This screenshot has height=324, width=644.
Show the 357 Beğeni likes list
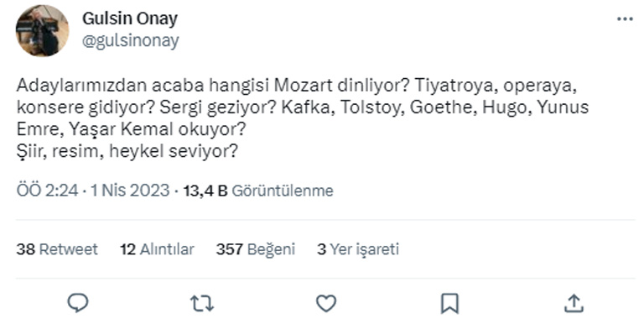click(256, 249)
